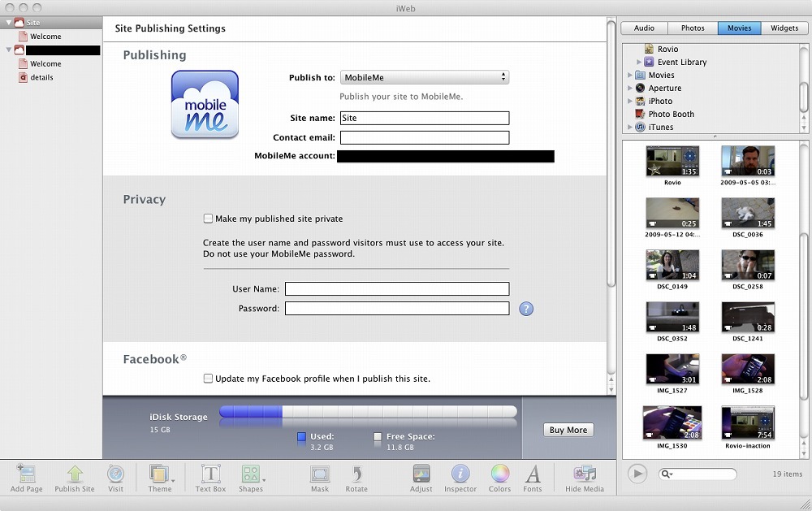The width and height of the screenshot is (812, 511).
Task: Select the Photo Booth source icon
Action: [640, 114]
